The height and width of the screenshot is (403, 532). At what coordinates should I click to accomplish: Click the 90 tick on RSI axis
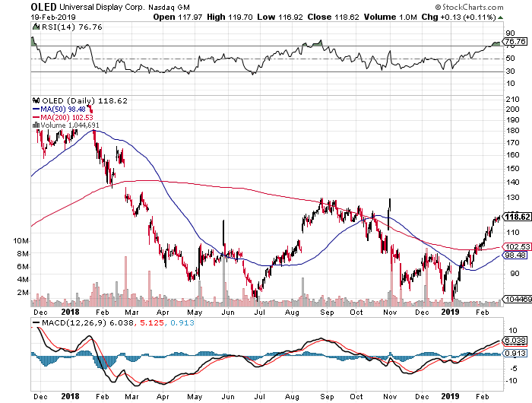[510, 33]
